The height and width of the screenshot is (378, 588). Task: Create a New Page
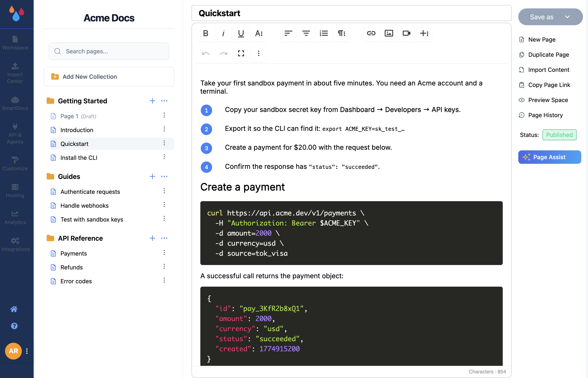click(537, 39)
